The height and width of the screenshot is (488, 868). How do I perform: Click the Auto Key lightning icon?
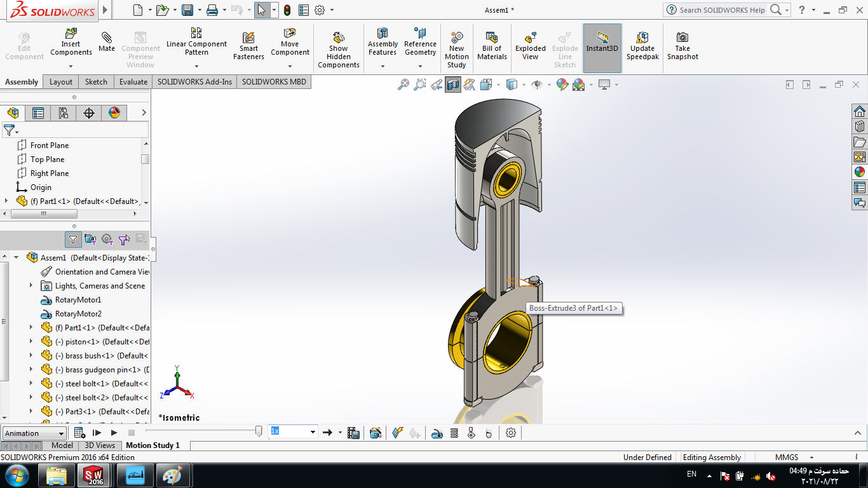pos(398,433)
